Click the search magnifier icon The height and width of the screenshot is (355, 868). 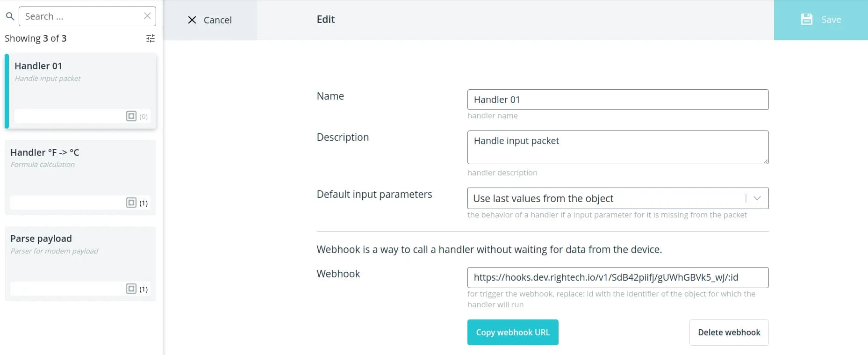tap(10, 16)
